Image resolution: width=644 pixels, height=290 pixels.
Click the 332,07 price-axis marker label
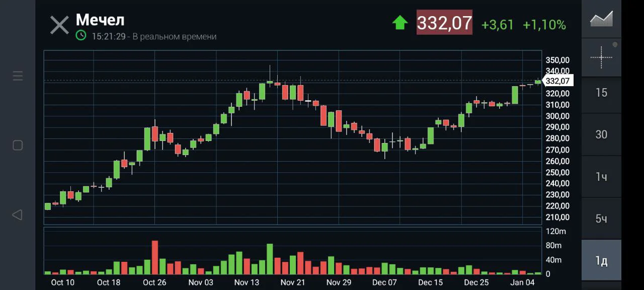click(x=557, y=81)
